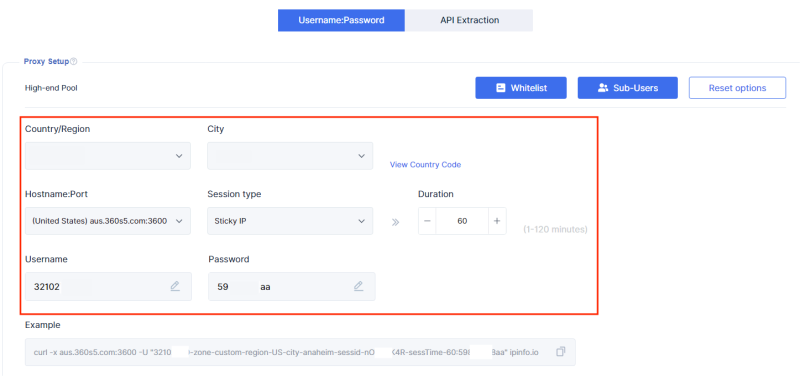
Task: Open the Whitelist settings
Action: pyautogui.click(x=521, y=88)
